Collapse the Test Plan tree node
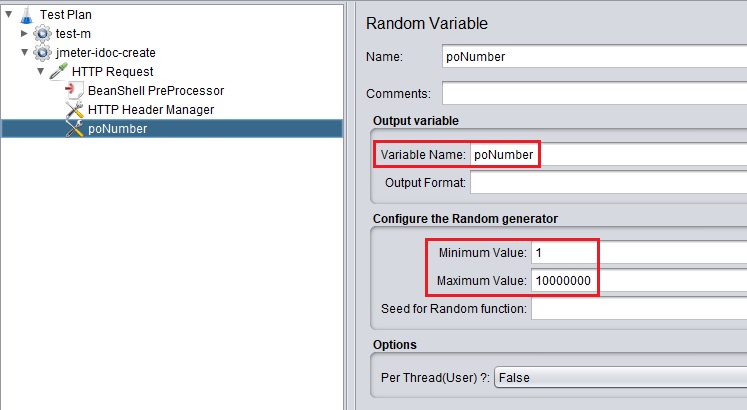747x410 pixels. (9, 15)
